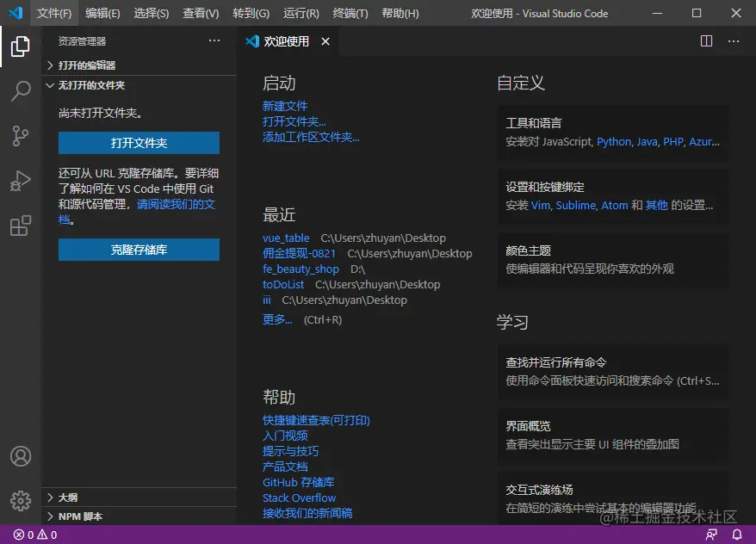Screen dimensions: 756x544
Task: Open the 文件(F) menu
Action: click(x=54, y=14)
